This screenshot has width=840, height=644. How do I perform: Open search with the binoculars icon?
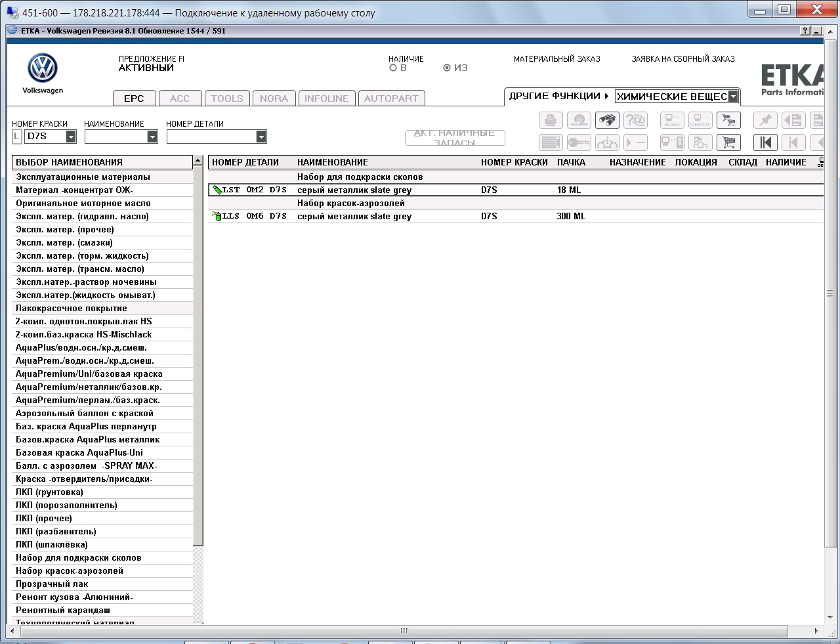(x=607, y=120)
